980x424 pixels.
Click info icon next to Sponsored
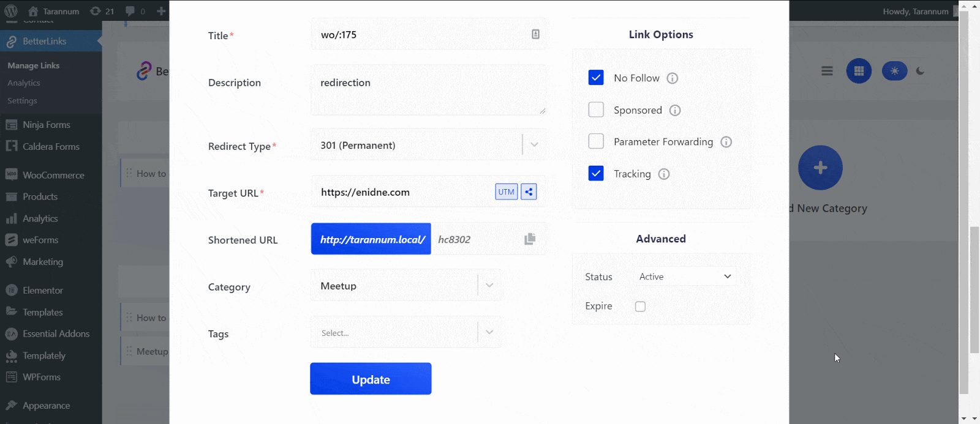[675, 111]
